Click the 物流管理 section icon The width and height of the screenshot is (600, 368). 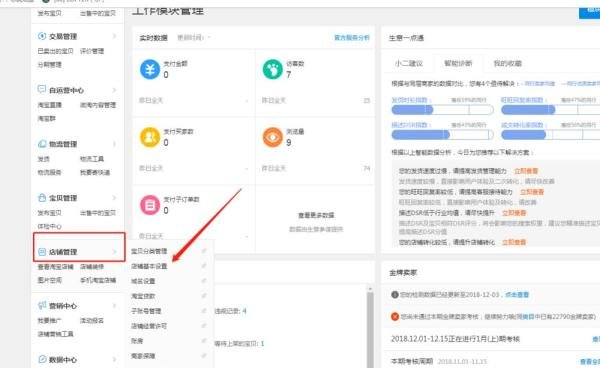coord(42,144)
